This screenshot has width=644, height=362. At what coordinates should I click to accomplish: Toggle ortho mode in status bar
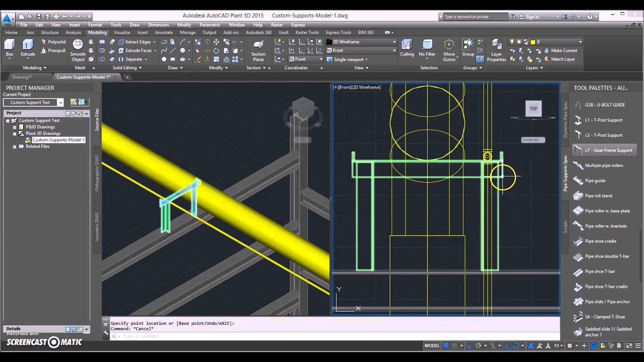pos(469,345)
